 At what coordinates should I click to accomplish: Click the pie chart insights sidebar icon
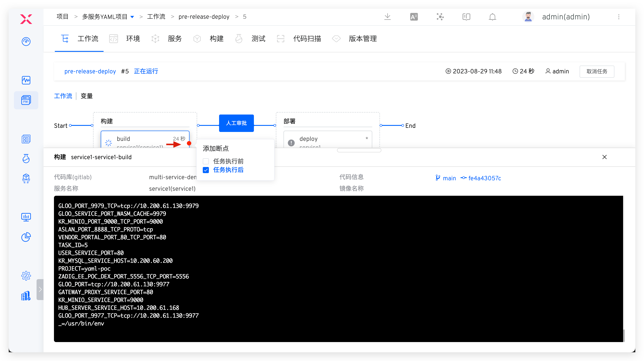pos(26,237)
